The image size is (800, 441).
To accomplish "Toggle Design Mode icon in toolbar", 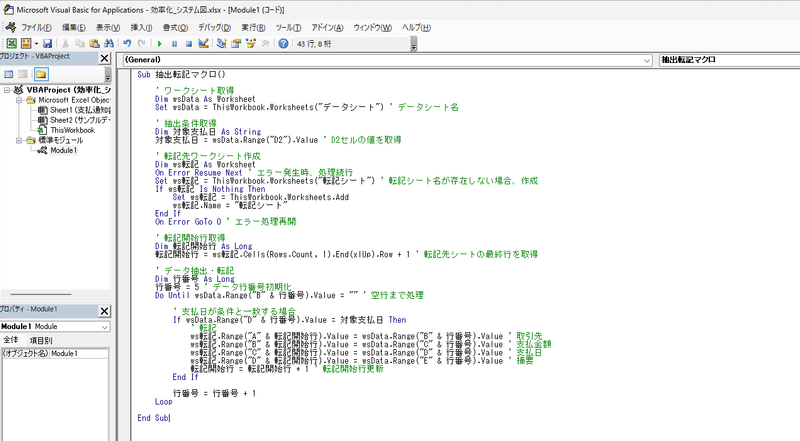I will [203, 44].
